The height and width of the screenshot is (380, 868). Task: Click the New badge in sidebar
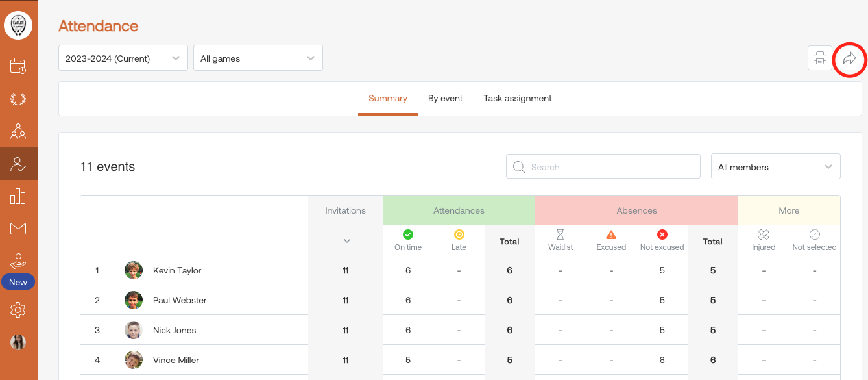18,282
